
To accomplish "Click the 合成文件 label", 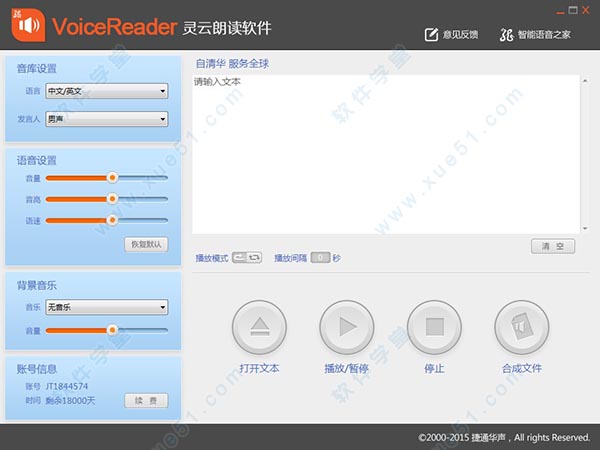I will [522, 368].
